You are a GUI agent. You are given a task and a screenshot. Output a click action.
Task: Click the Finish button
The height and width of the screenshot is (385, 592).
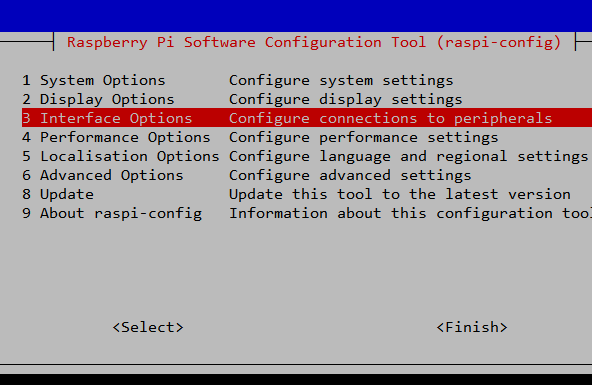[472, 327]
